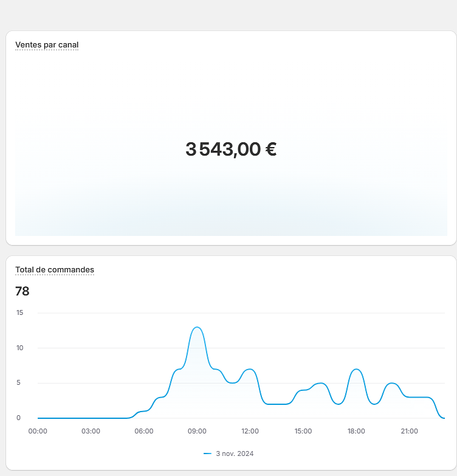
Task: Click the chart peak at 09:00
Action: 197,328
